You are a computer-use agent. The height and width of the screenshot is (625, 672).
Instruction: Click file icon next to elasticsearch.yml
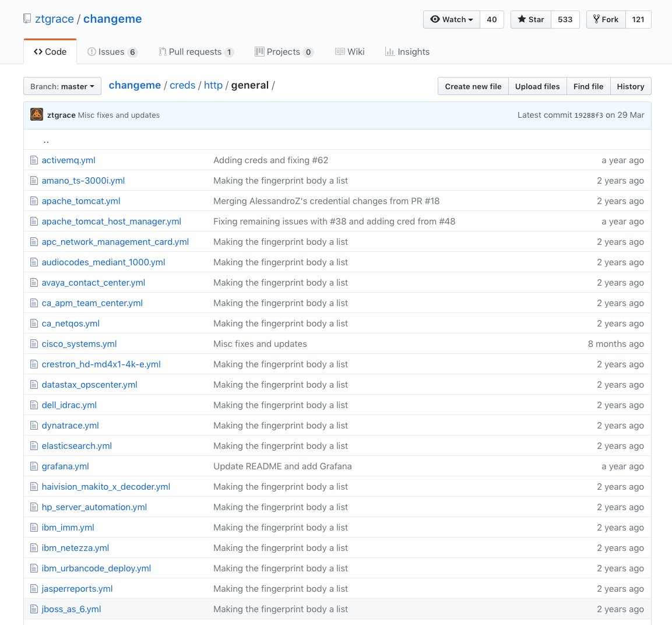[x=34, y=446]
